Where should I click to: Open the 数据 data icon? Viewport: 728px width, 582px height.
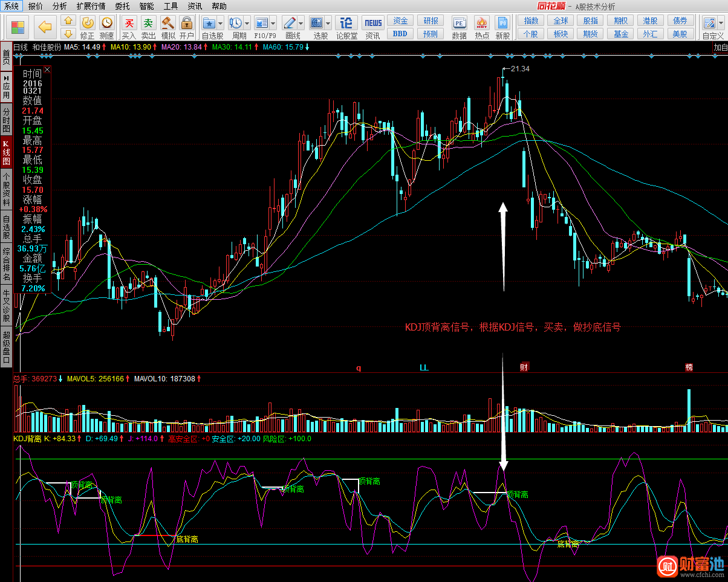point(459,24)
